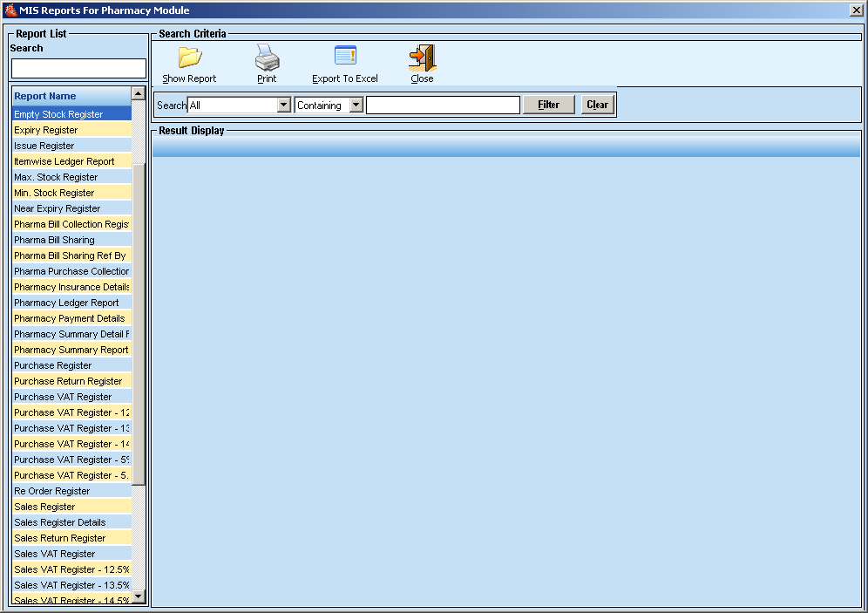868x613 pixels.
Task: Click the Show Report folder icon
Action: (189, 58)
